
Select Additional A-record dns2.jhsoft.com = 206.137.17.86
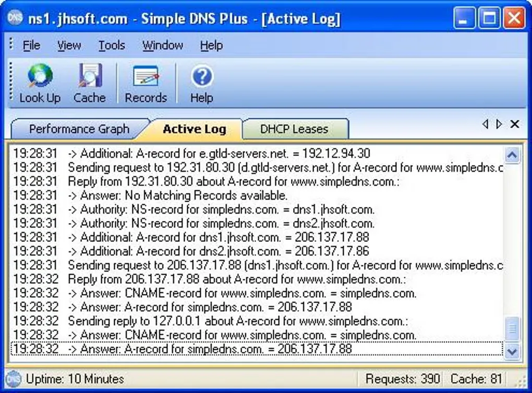(x=257, y=251)
